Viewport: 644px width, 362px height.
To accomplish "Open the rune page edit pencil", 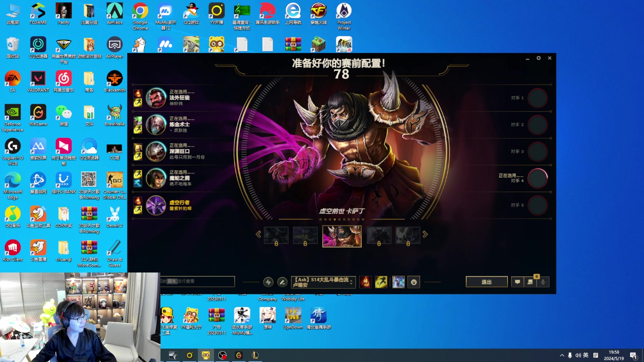I will coord(282,282).
